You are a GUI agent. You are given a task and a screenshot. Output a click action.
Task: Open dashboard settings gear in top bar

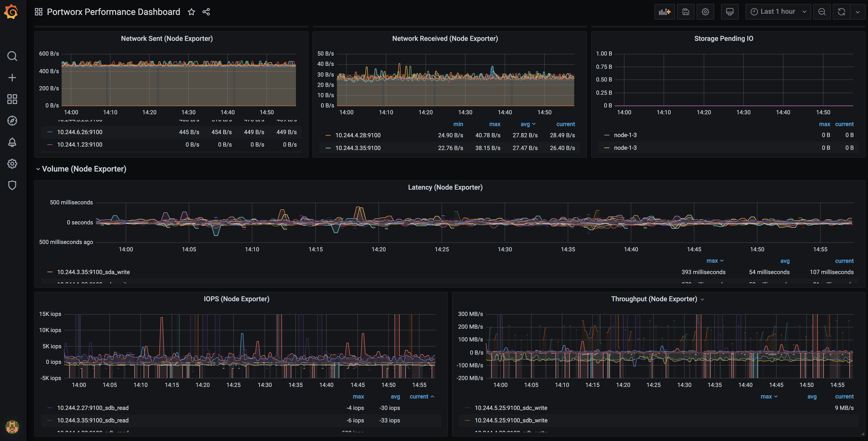[x=705, y=12]
